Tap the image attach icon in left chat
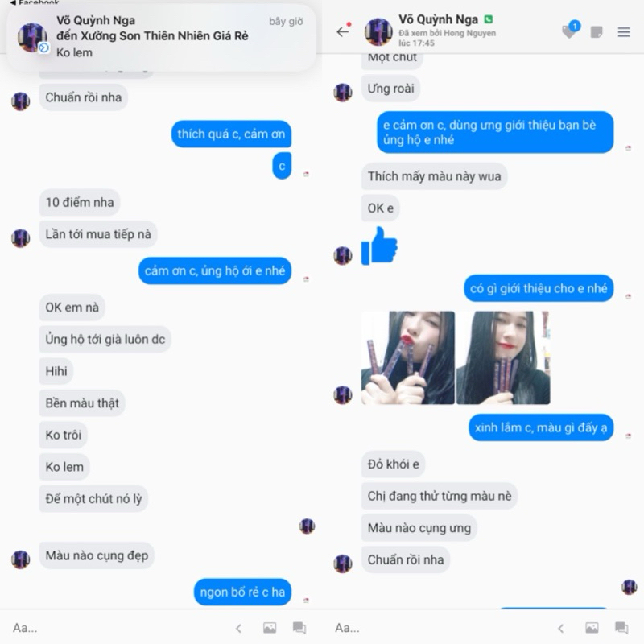Viewport: 644px width, 644px height. pos(270,628)
